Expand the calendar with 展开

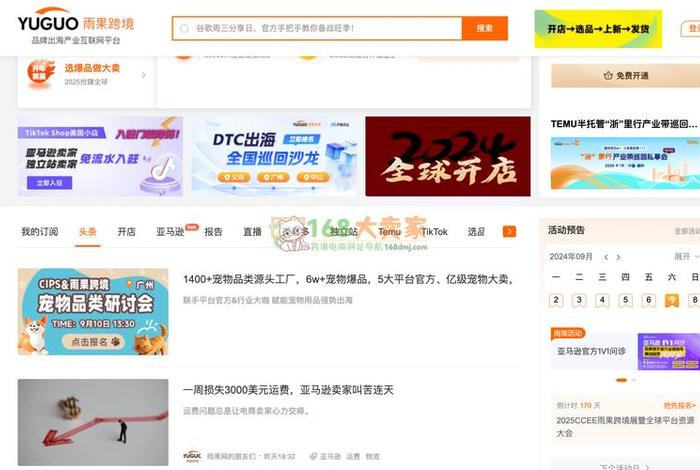(686, 257)
